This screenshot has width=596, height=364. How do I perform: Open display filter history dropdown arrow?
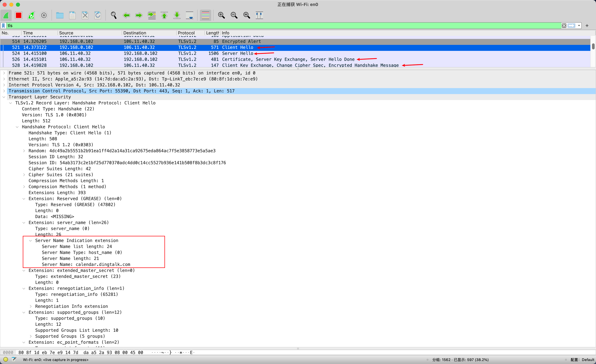coord(579,26)
